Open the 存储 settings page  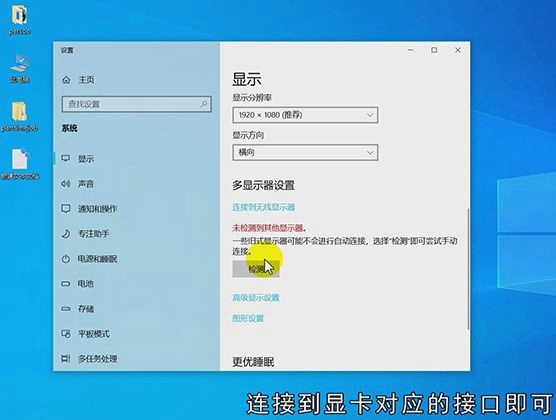86,309
